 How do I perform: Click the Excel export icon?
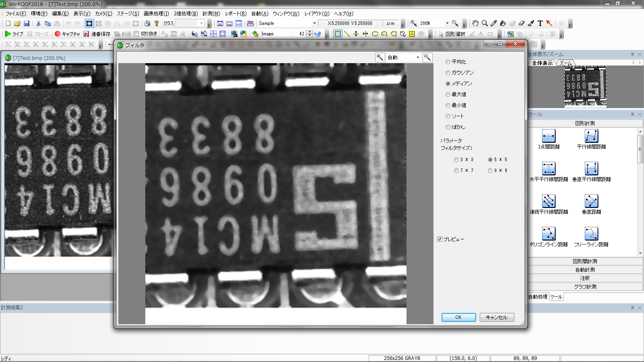click(x=510, y=34)
